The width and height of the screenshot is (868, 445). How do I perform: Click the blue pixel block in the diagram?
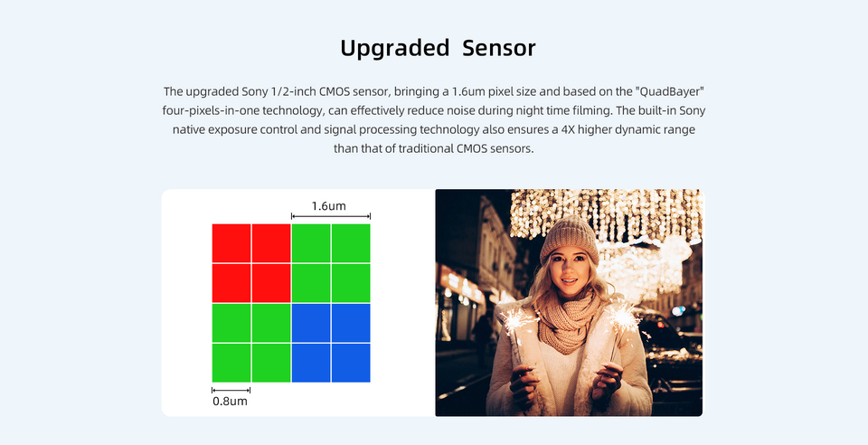(331, 342)
